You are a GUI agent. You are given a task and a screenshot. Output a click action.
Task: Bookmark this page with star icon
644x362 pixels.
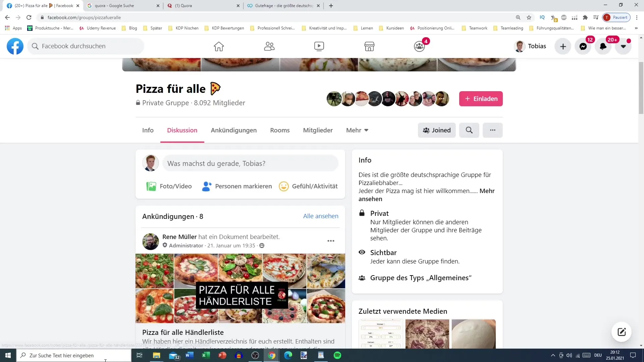(529, 17)
